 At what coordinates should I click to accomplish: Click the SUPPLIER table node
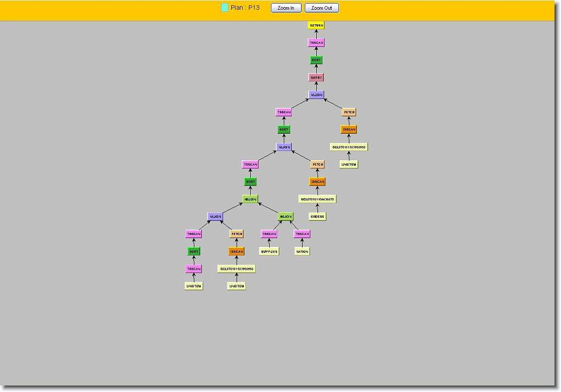coord(269,251)
